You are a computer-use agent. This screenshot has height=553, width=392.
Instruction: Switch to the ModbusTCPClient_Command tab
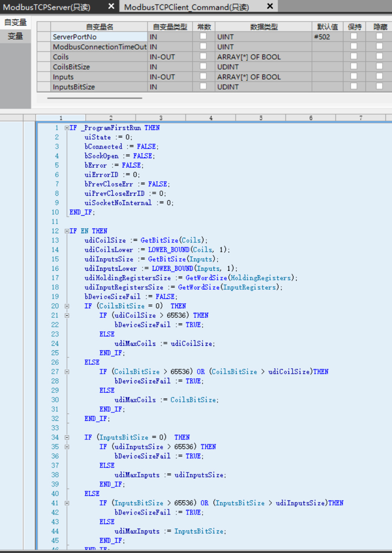pyautogui.click(x=186, y=7)
